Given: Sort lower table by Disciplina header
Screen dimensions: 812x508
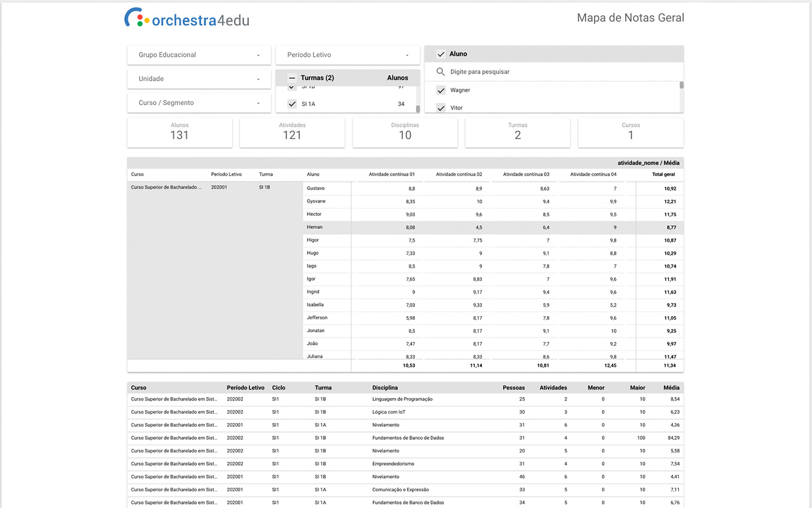Looking at the screenshot, I should pyautogui.click(x=385, y=388).
